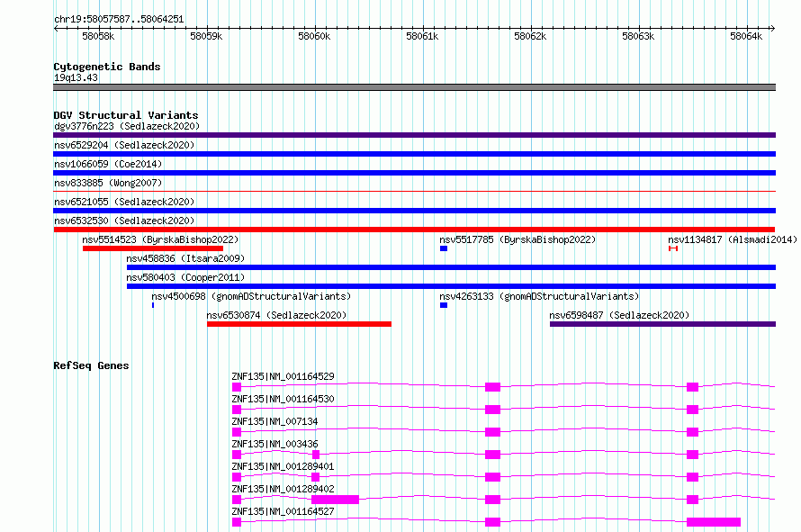Image resolution: width=801 pixels, height=532 pixels.
Task: Click the blue nsv6529204 variant bar
Action: pos(414,154)
